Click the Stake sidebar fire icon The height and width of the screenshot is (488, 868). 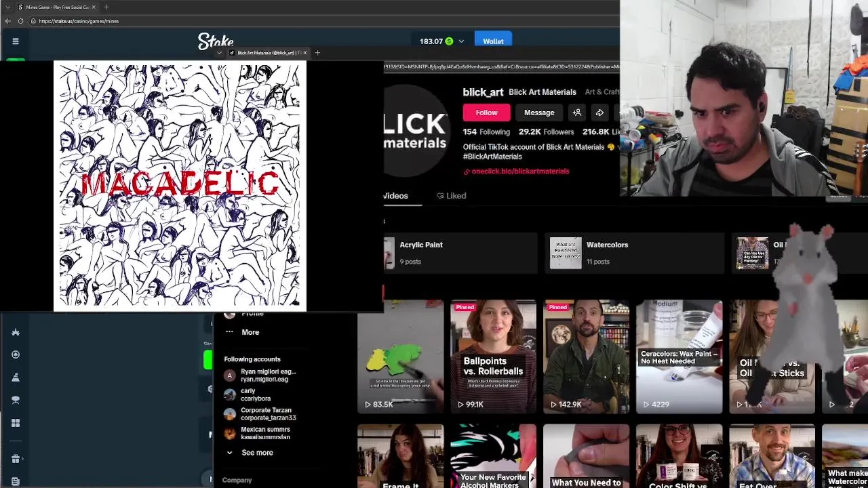(x=16, y=332)
